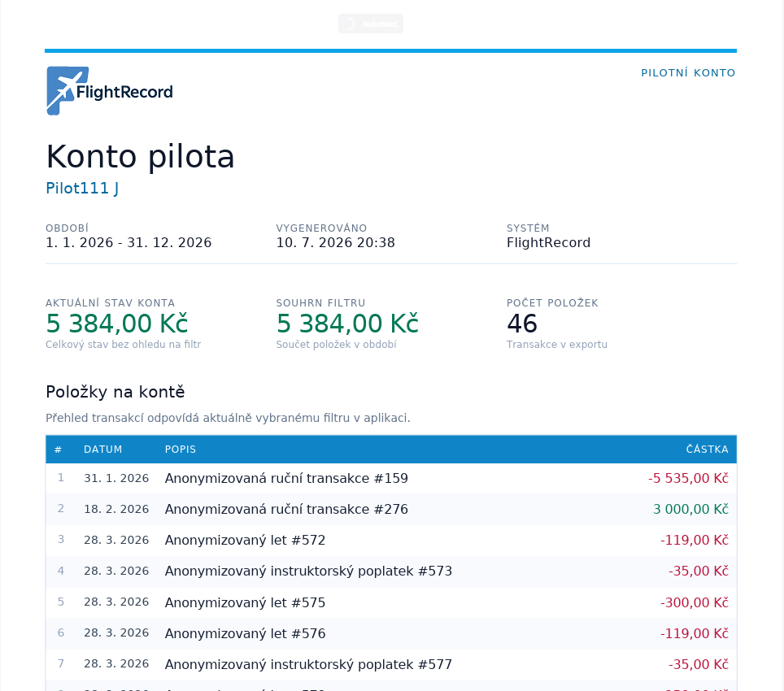Select generated timestamp 10. 7. 2026 20:38
Viewport: 784px width, 691px height.
pos(336,243)
